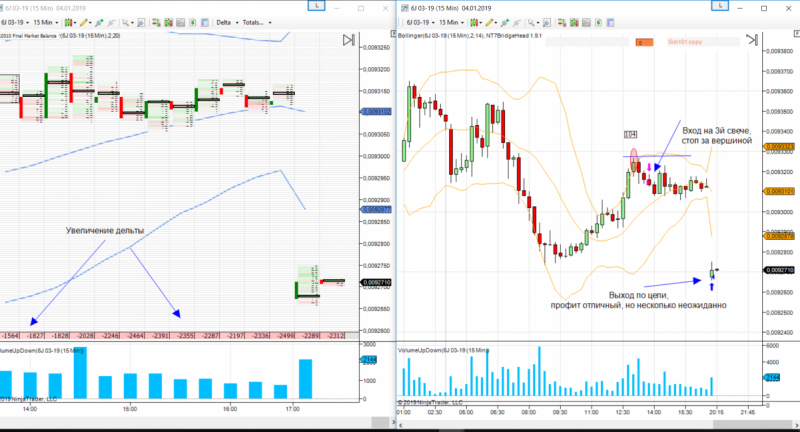Click the zoom-frame icon in right chart toolbar
This screenshot has height=432, width=800.
click(547, 22)
